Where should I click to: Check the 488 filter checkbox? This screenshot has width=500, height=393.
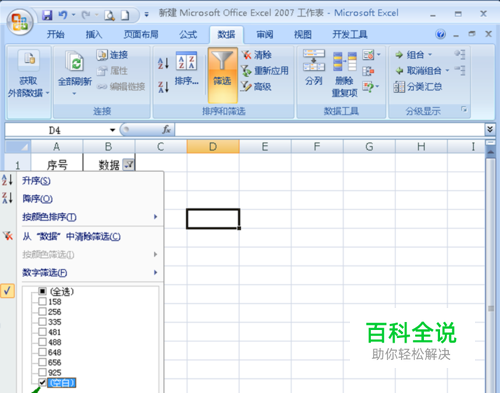click(x=42, y=342)
